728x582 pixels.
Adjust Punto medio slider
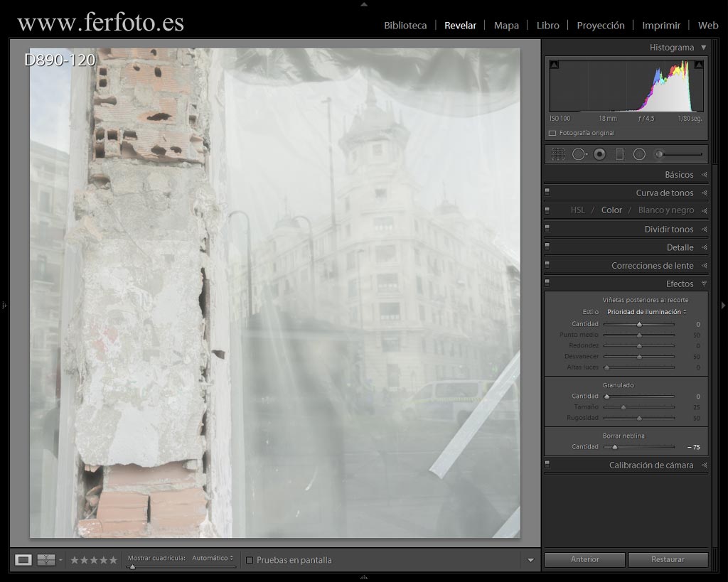[639, 335]
